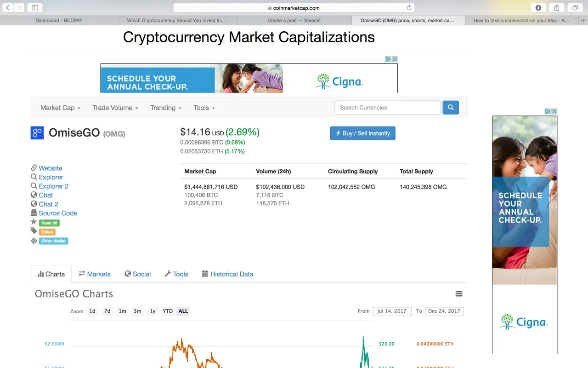The height and width of the screenshot is (368, 588).
Task: Close the top banner ad icon
Action: [x=395, y=59]
